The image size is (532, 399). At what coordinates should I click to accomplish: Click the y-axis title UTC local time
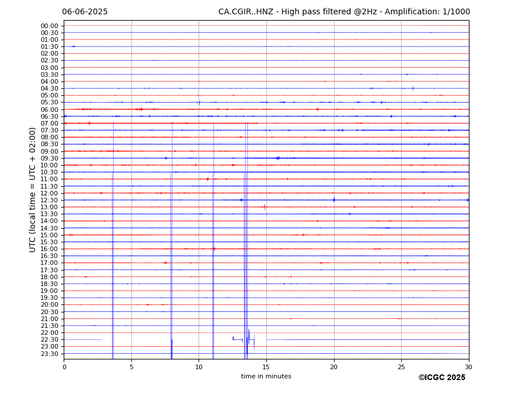(x=32, y=190)
